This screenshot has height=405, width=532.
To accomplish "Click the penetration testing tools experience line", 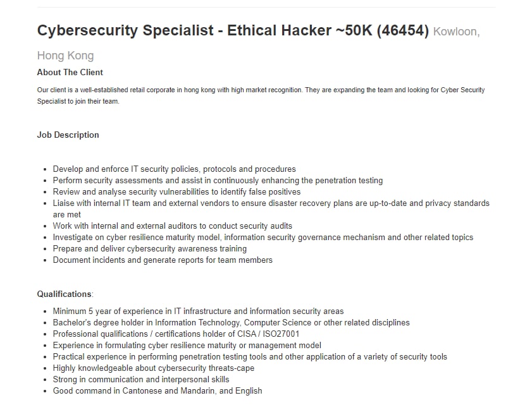I will click(x=250, y=357).
